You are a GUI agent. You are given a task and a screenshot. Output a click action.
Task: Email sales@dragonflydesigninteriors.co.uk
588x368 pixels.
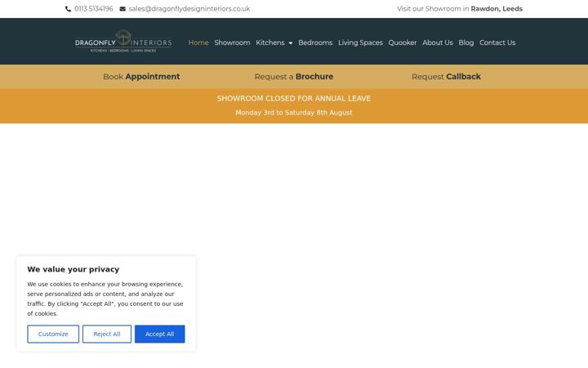[189, 9]
